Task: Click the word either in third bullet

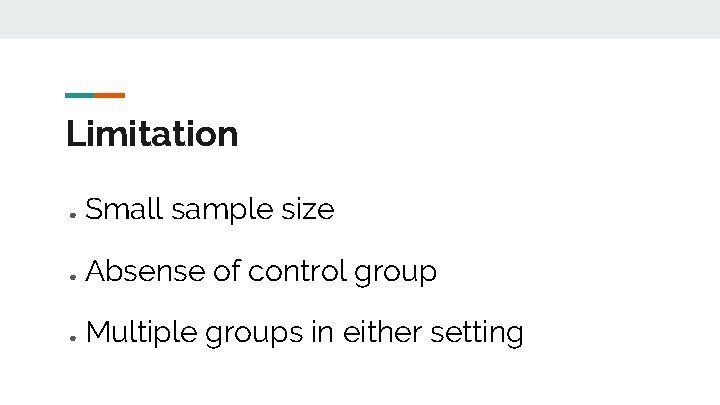Action: click(x=382, y=332)
